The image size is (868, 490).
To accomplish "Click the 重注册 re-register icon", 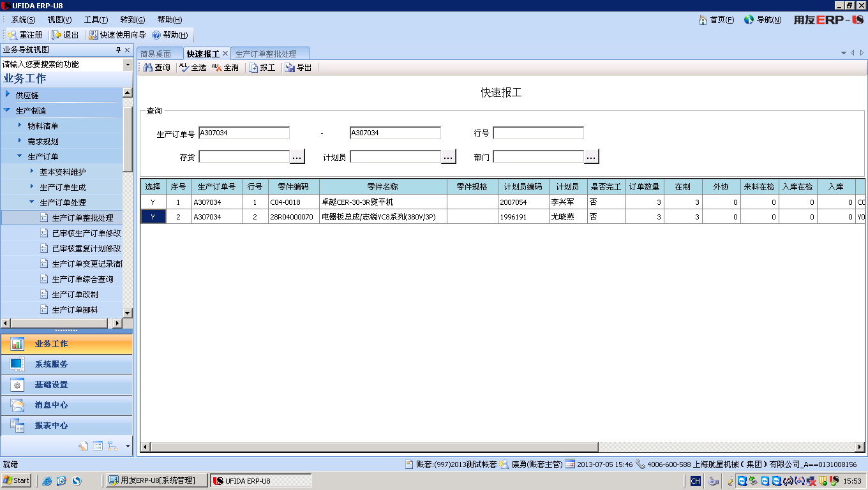I will point(13,35).
